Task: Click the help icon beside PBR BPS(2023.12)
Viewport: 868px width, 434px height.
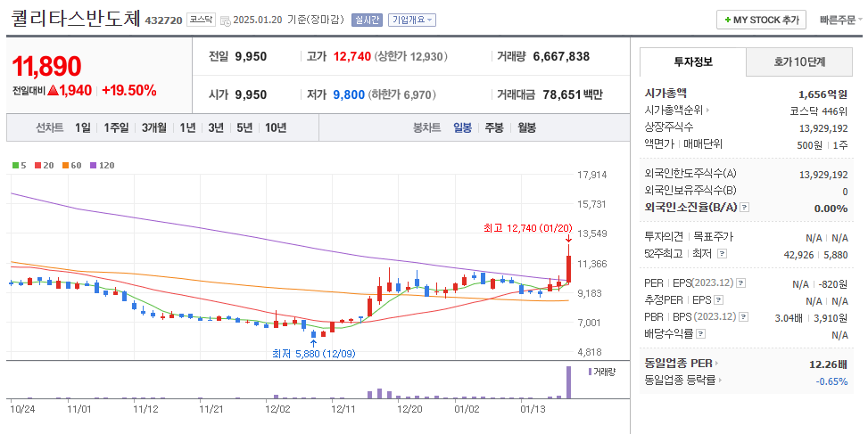Action: tap(744, 317)
